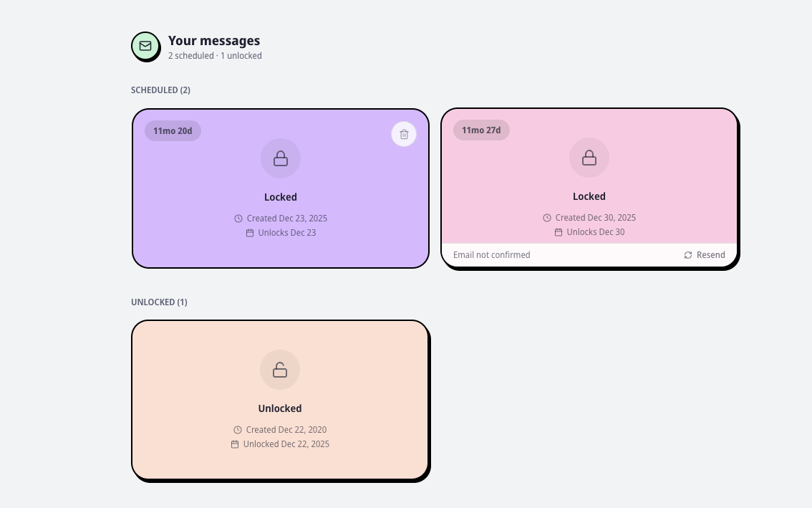Click the calendar icon beside Unlocks Dec 30
The height and width of the screenshot is (508, 812).
pyautogui.click(x=559, y=232)
